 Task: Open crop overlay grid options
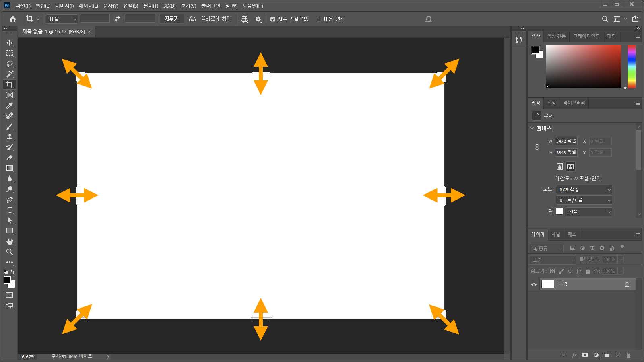(244, 19)
